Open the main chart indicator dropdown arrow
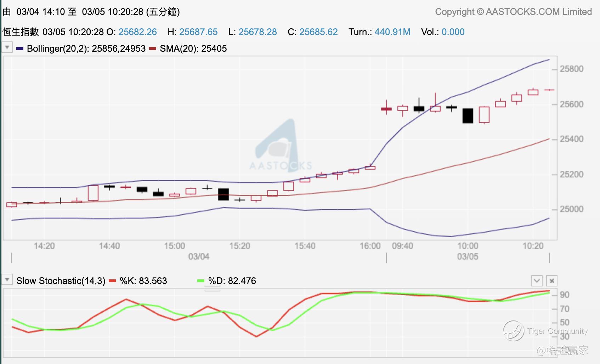Viewport: 600px width, 364px height. coord(7,47)
